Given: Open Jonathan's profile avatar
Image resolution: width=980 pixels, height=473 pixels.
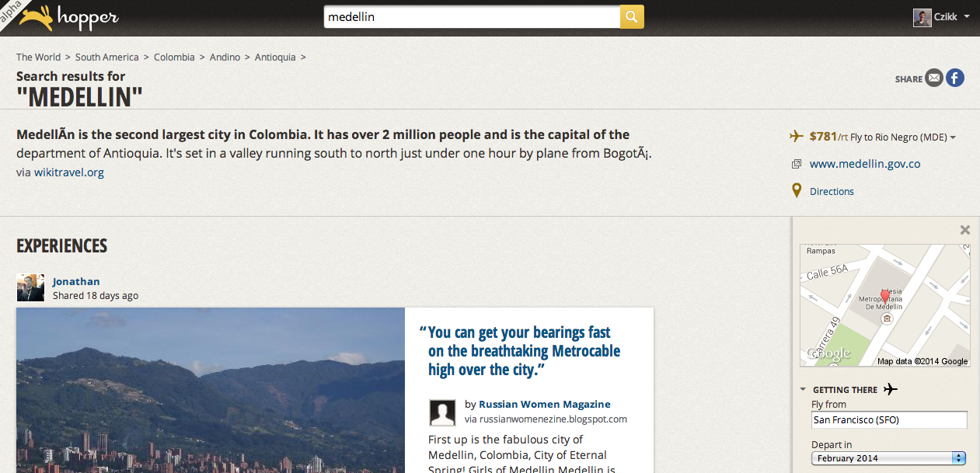Looking at the screenshot, I should click(x=30, y=287).
